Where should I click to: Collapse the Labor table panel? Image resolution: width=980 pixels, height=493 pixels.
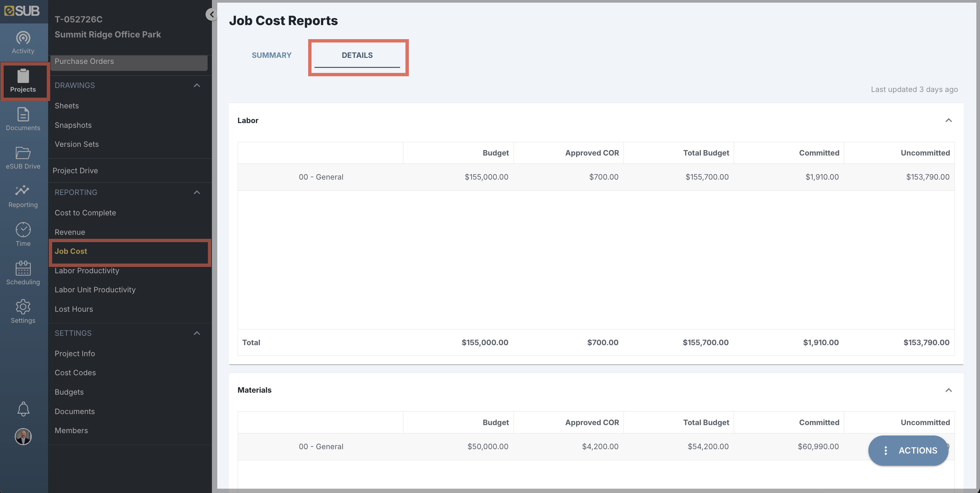click(x=949, y=120)
